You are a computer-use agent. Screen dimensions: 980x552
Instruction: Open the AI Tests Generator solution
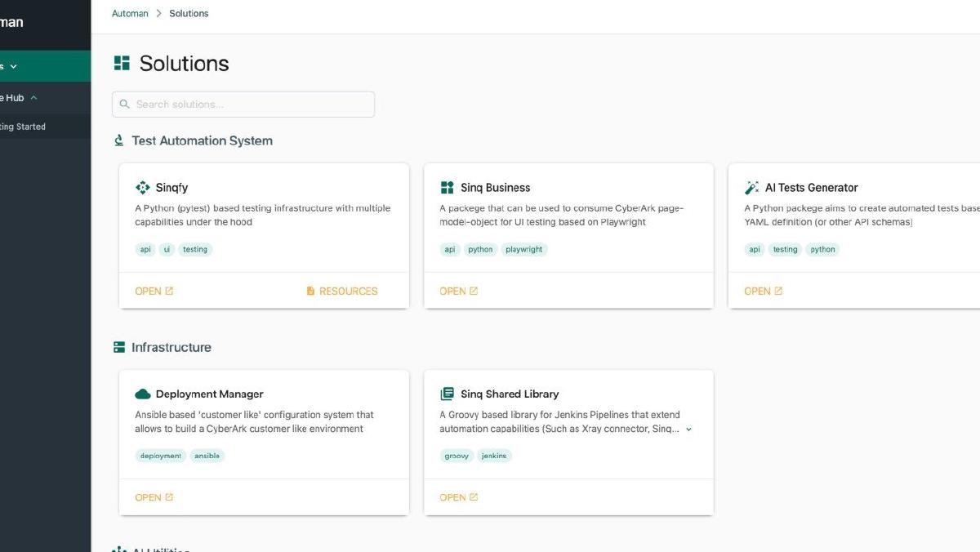tap(764, 291)
